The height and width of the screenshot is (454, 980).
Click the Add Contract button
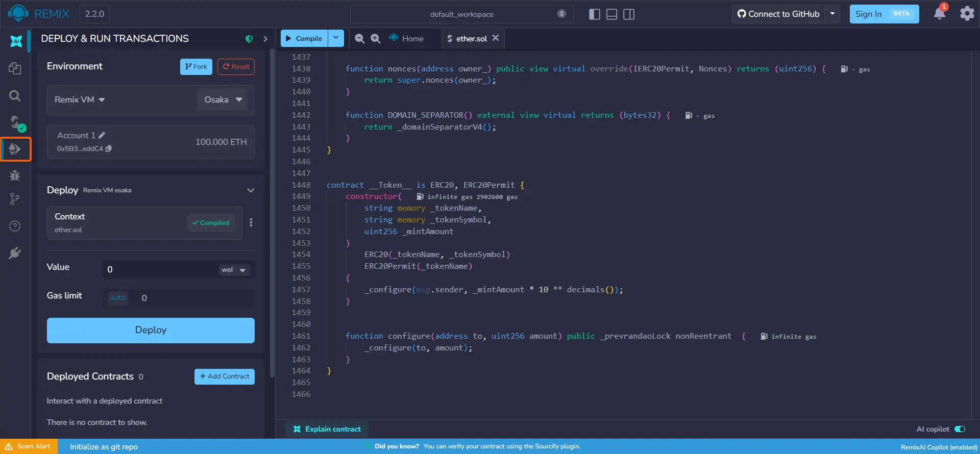pos(225,376)
